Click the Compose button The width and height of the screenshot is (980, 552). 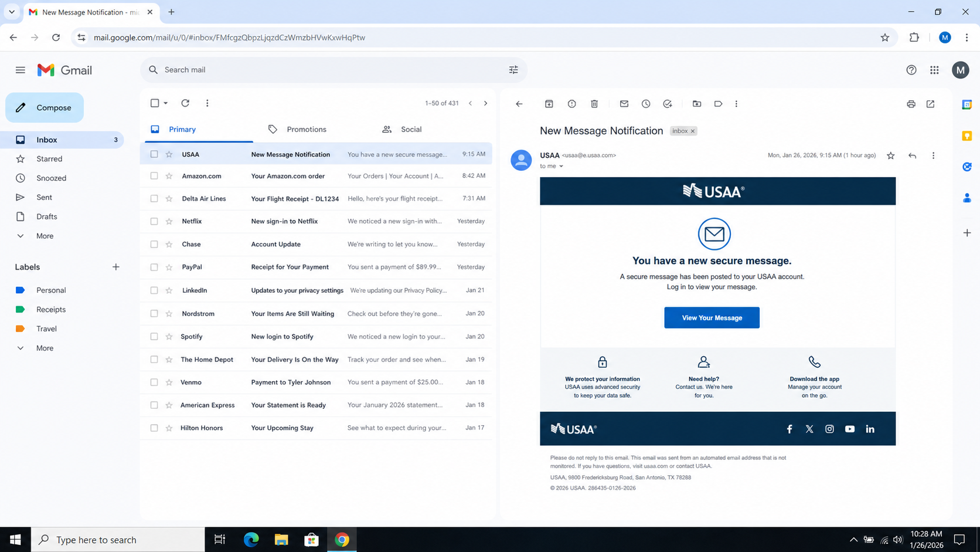coord(45,107)
